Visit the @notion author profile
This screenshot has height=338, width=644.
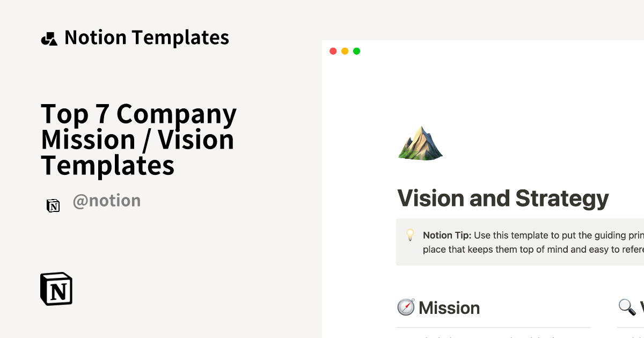click(106, 200)
